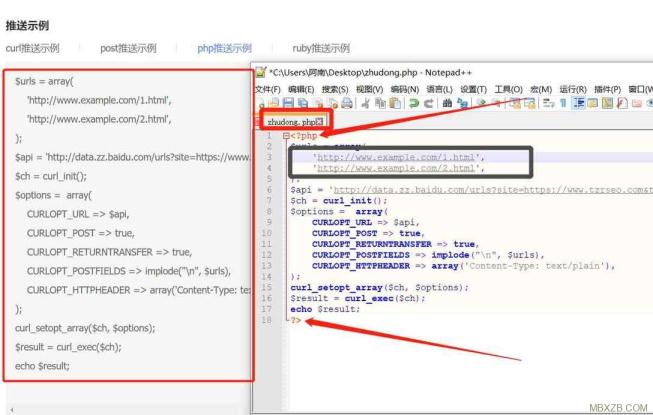Image resolution: width=653 pixels, height=415 pixels.
Task: Open the 插件(P) menu
Action: point(607,89)
